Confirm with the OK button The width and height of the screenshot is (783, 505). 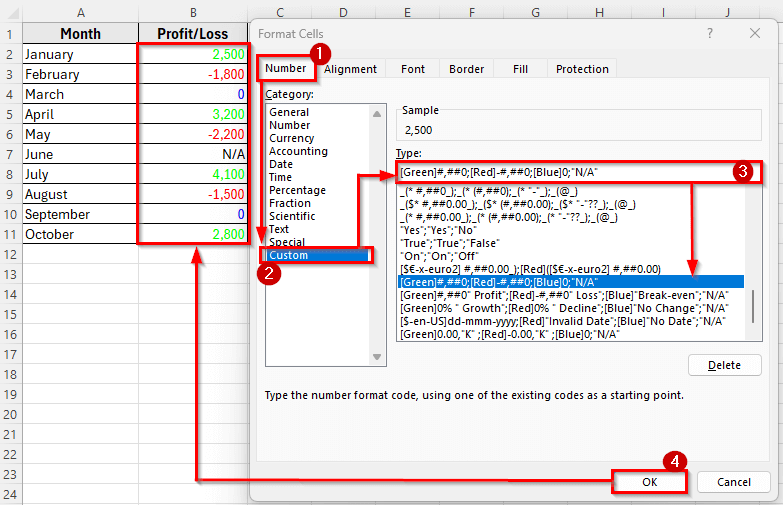tap(650, 482)
